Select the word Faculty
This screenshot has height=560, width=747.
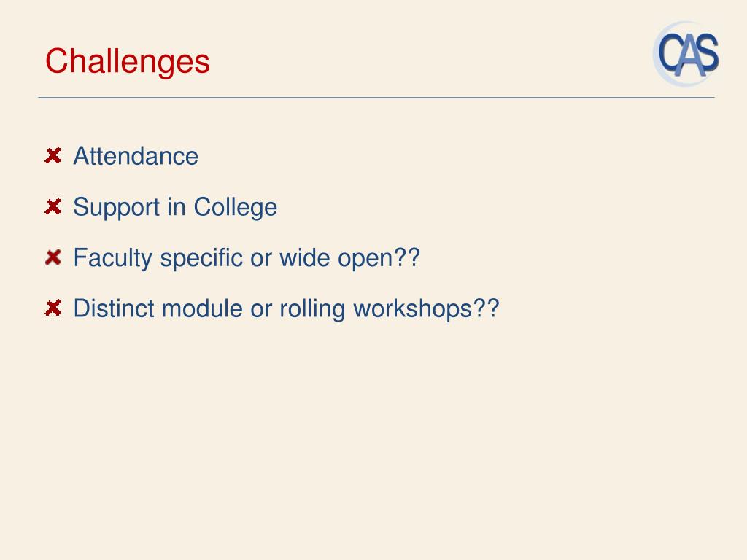tap(113, 259)
